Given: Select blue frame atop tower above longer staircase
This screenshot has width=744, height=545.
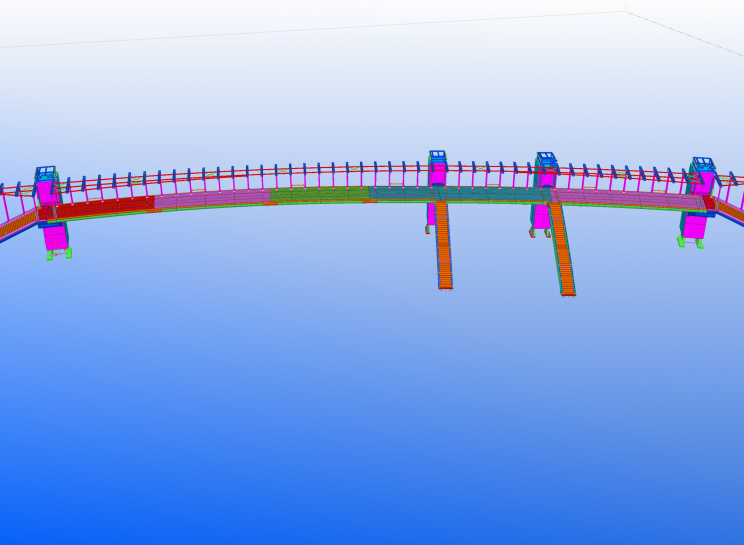Looking at the screenshot, I should click(x=546, y=157).
